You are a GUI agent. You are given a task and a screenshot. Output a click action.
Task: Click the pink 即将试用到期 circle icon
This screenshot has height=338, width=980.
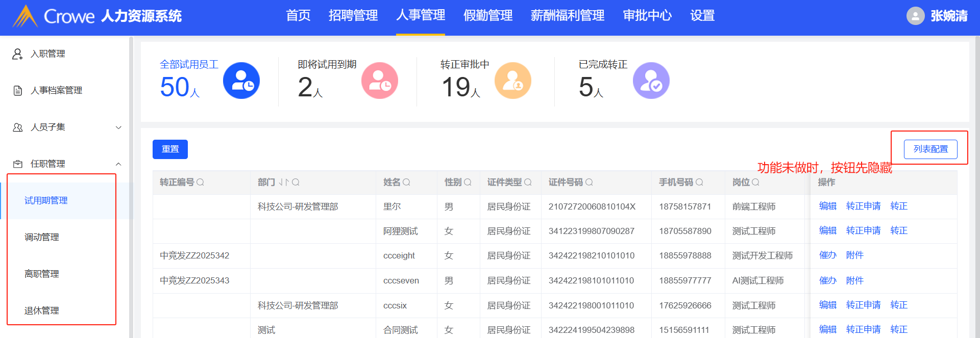380,81
